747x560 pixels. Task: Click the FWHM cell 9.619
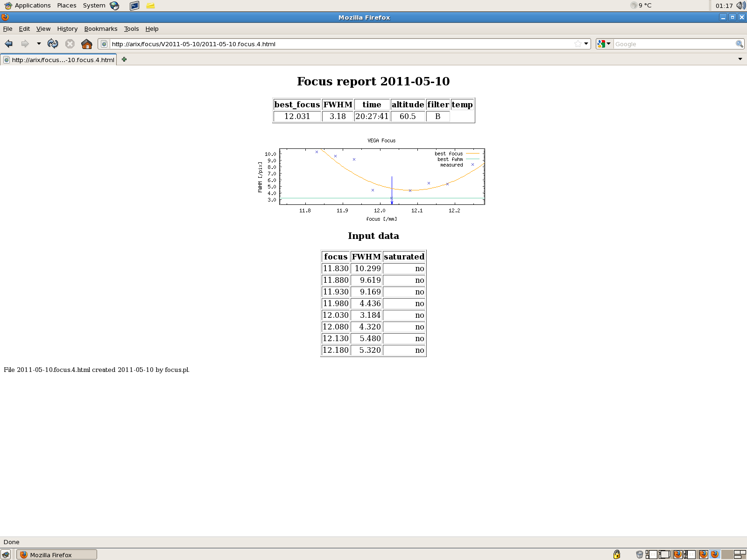(x=366, y=280)
